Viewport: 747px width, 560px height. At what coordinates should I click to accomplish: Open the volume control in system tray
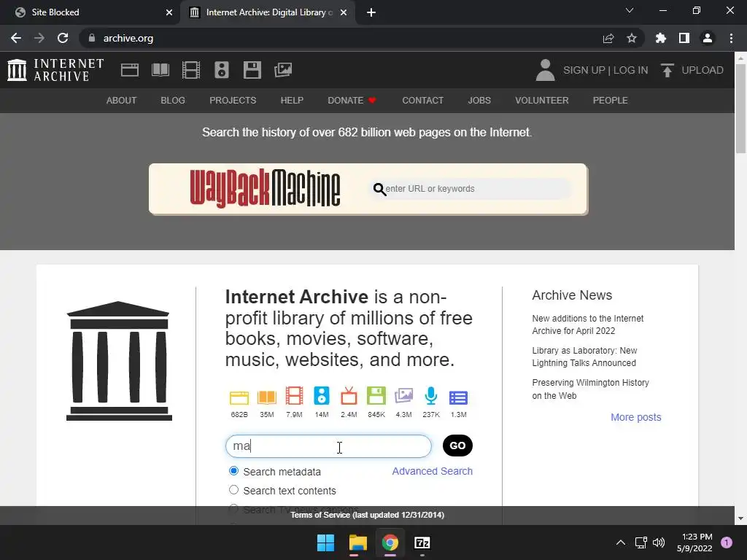tap(659, 542)
